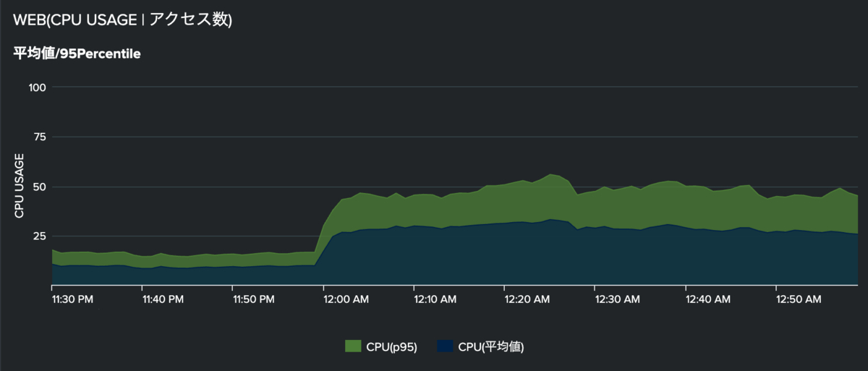Toggle the CPU(p95) legend label
Image resolution: width=868 pixels, height=371 pixels.
[391, 346]
